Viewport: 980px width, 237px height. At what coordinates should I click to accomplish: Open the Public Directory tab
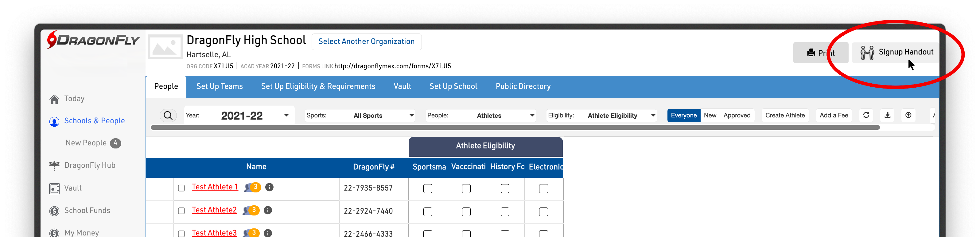pyautogui.click(x=523, y=86)
